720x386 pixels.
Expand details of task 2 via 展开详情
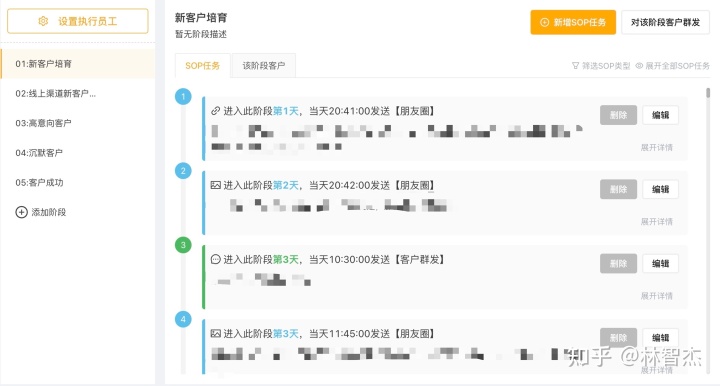[657, 222]
